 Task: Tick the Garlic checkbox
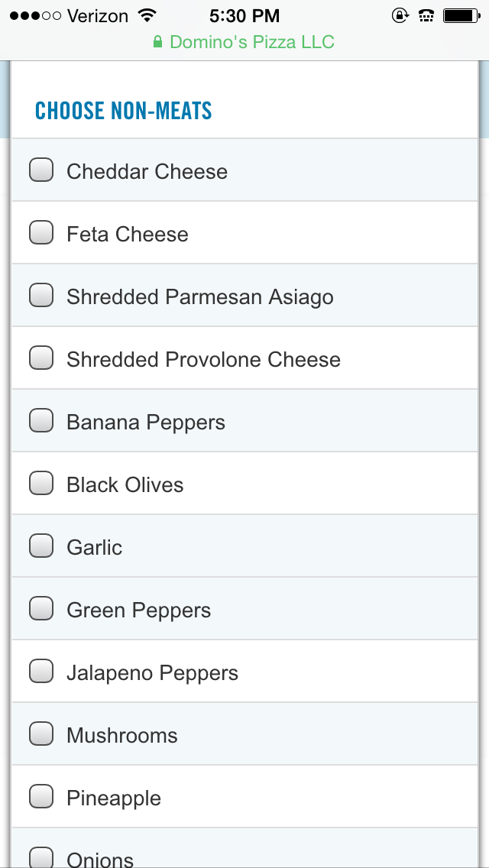(x=41, y=546)
